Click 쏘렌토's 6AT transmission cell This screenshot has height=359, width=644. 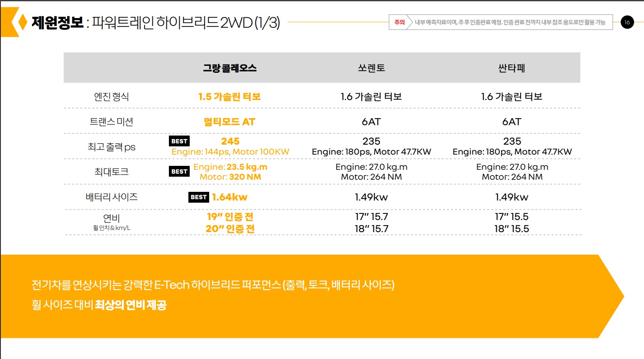tap(371, 122)
